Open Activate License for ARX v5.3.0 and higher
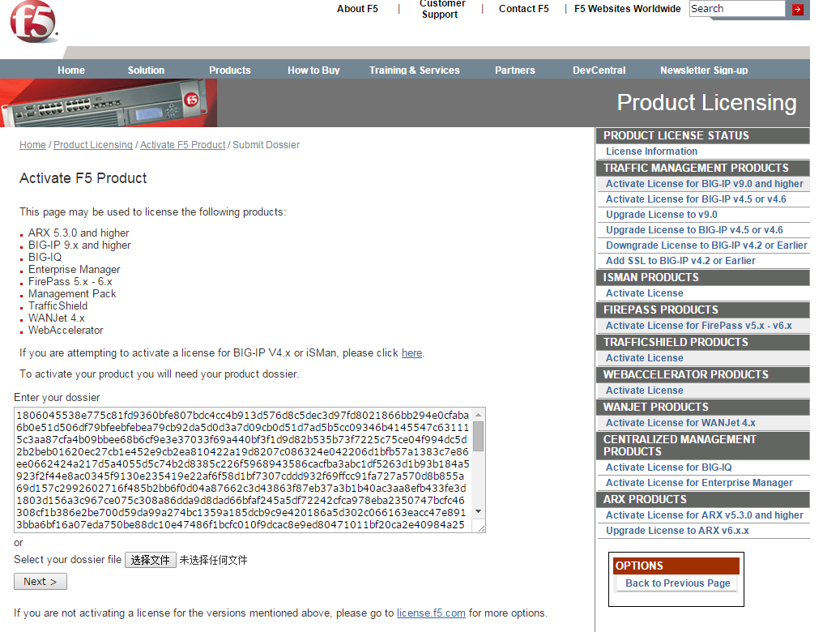This screenshot has width=840, height=632. click(705, 515)
